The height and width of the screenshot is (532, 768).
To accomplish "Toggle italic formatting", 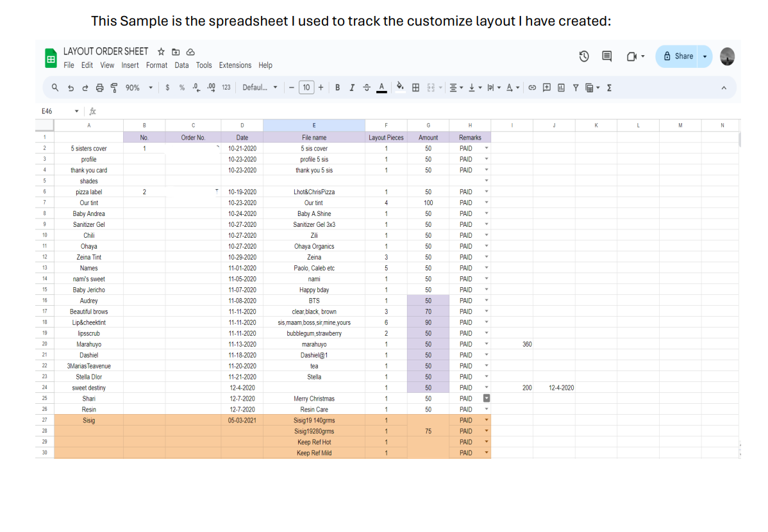I will (352, 88).
